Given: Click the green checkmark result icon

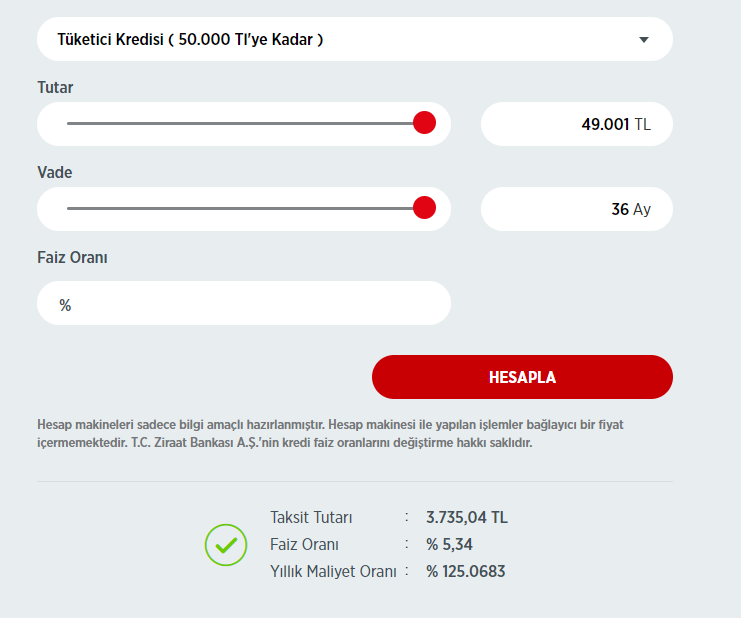Looking at the screenshot, I should pos(226,545).
